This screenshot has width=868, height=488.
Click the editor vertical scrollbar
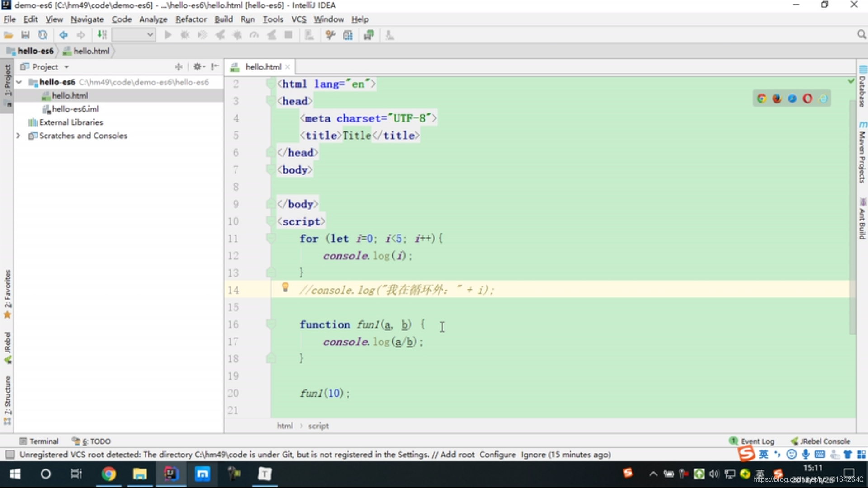click(x=853, y=217)
